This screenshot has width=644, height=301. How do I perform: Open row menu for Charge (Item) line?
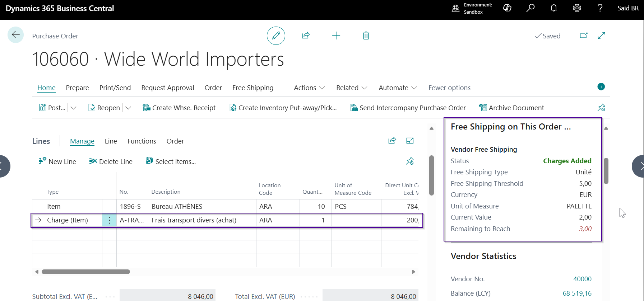(110, 220)
